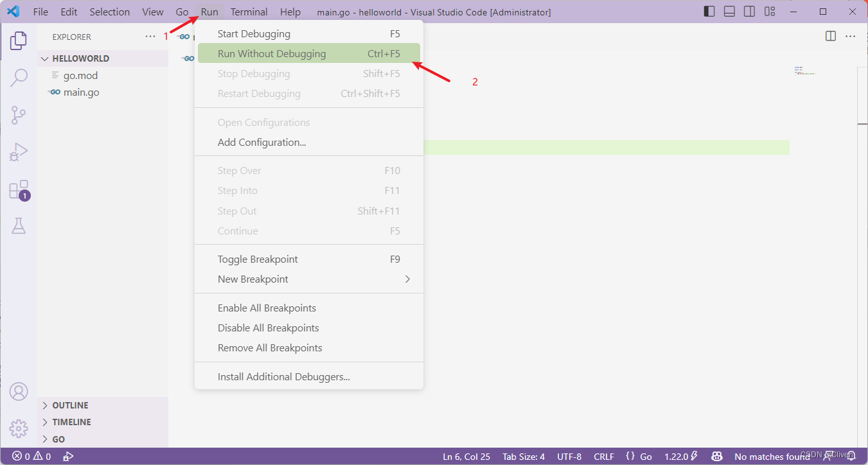Open the New Breakpoint submenu
This screenshot has height=465, width=868.
pyautogui.click(x=309, y=279)
